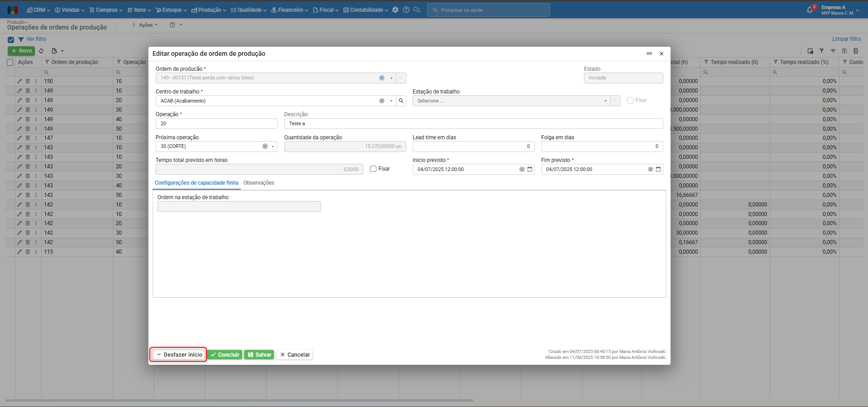Click the Folga em dias field

tap(602, 146)
